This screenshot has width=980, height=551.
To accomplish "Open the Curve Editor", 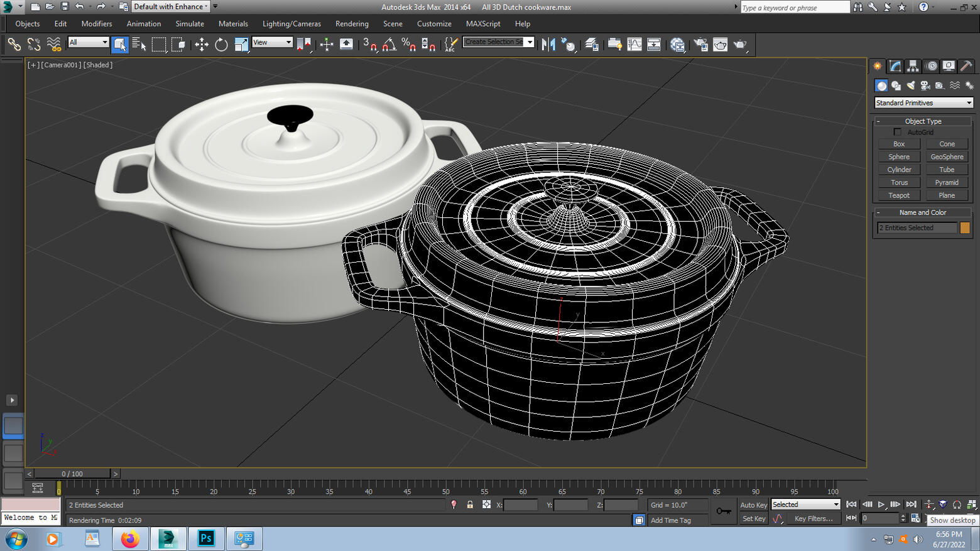I will (x=634, y=44).
